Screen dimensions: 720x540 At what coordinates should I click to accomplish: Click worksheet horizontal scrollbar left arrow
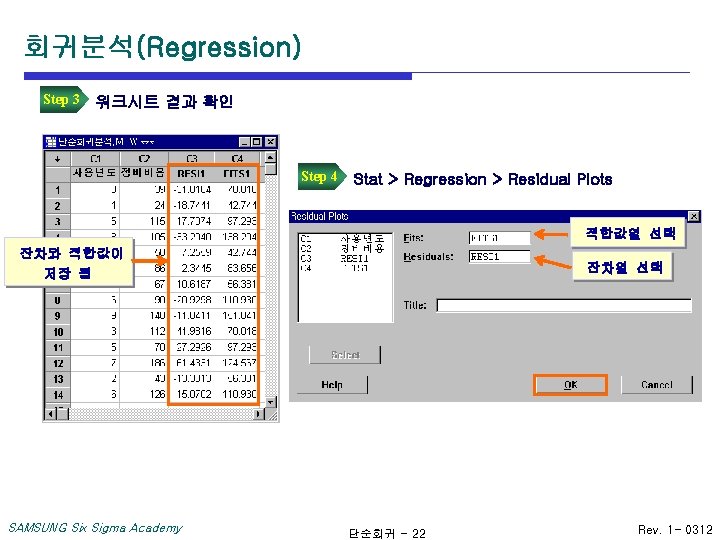[51, 414]
